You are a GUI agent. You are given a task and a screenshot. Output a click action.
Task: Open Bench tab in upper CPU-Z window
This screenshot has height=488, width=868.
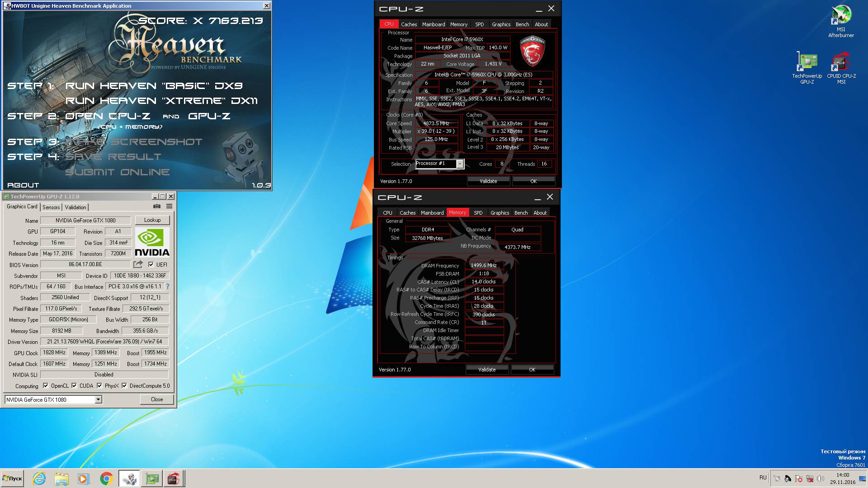tap(522, 24)
